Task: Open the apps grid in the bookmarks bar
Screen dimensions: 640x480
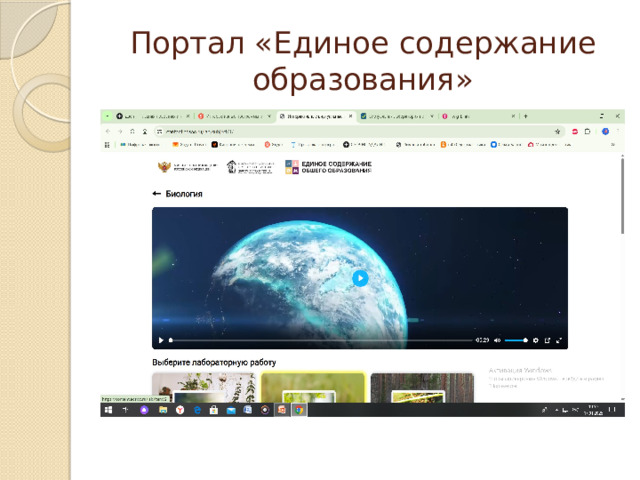Action: pos(107,144)
